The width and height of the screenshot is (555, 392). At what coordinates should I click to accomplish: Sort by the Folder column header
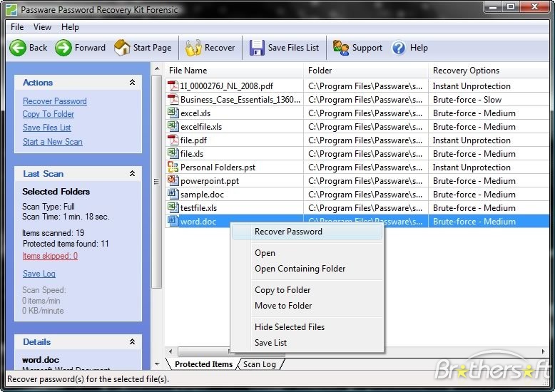pyautogui.click(x=366, y=71)
